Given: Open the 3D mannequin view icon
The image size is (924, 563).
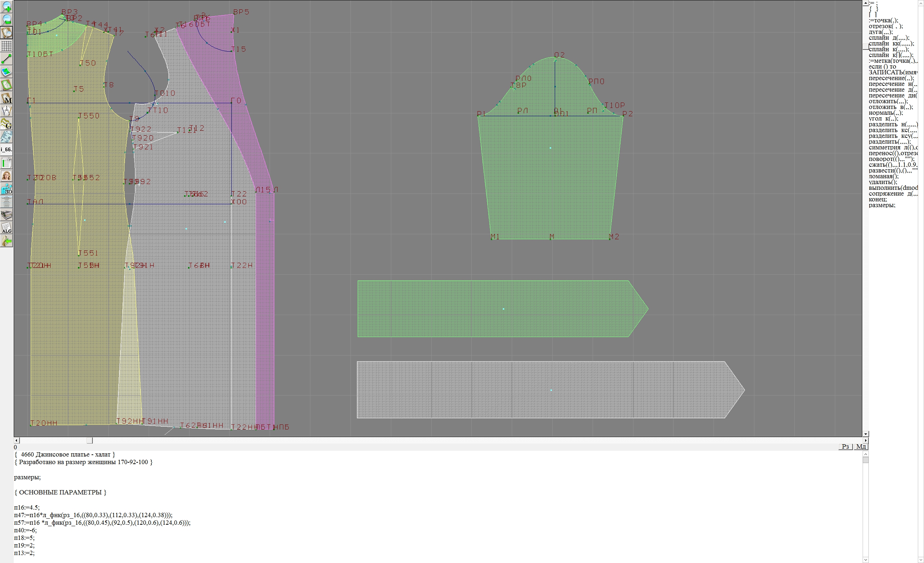Looking at the screenshot, I should 6,189.
